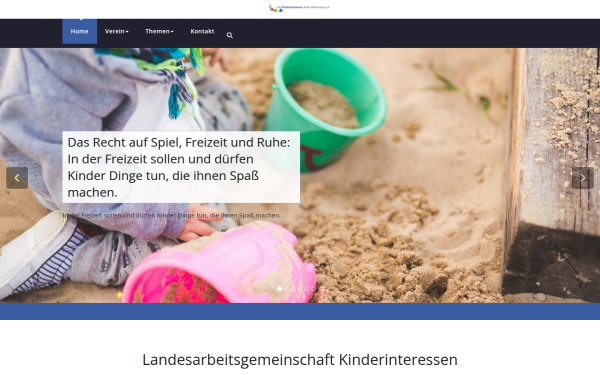Viewport: 600px width, 375px height.
Task: Select the third carousel indicator dot
Action: click(293, 289)
